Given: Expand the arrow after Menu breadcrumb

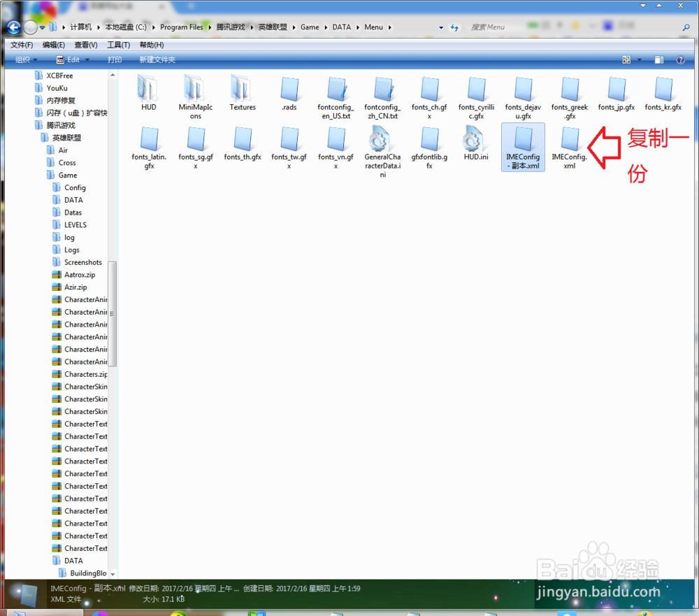Looking at the screenshot, I should (x=389, y=27).
